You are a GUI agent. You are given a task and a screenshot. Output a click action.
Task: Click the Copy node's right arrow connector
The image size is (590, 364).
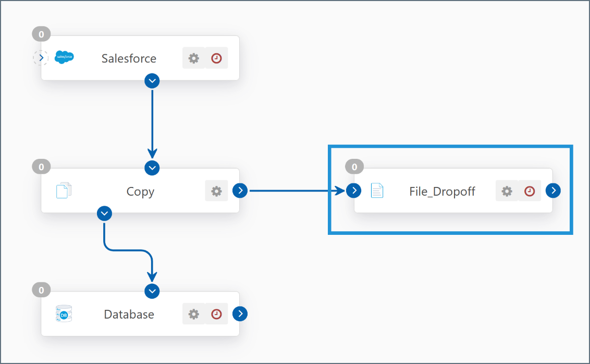pyautogui.click(x=240, y=191)
